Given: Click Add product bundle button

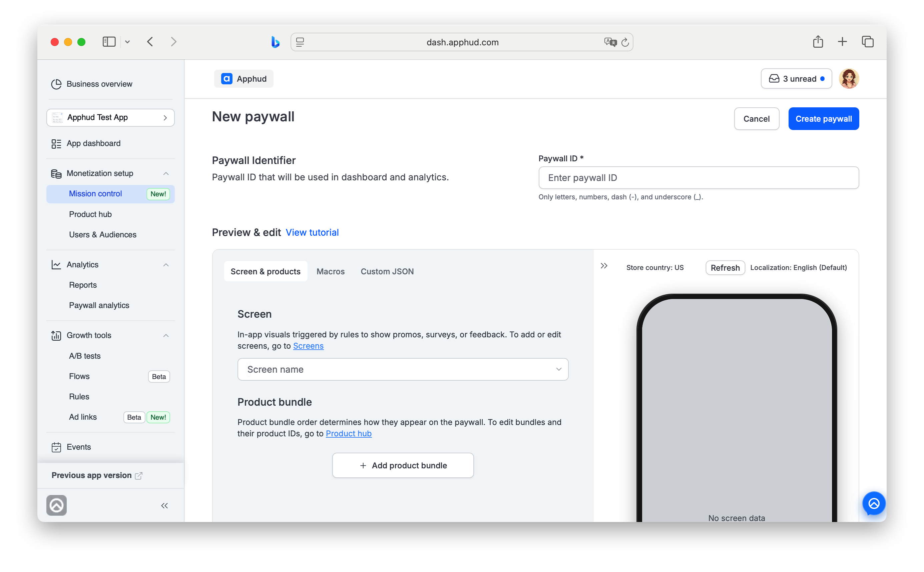Looking at the screenshot, I should (x=403, y=466).
